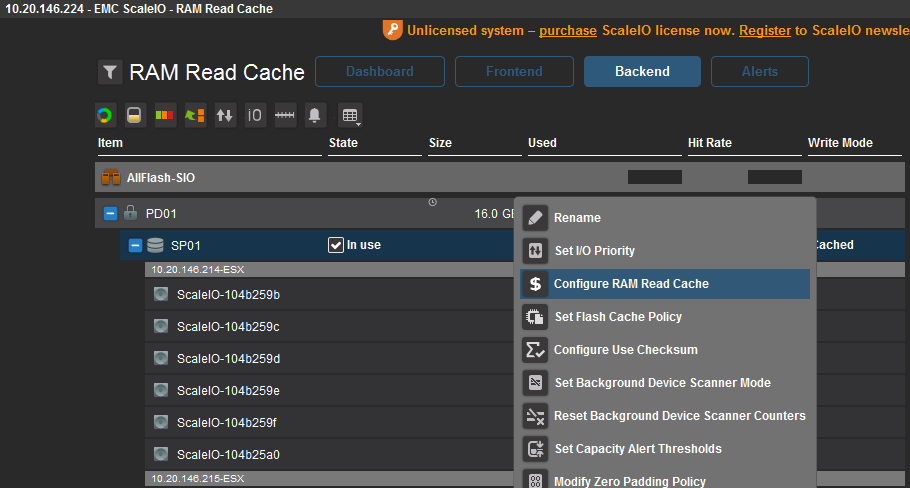The image size is (910, 488).
Task: Sort by the Size column header
Action: point(440,143)
